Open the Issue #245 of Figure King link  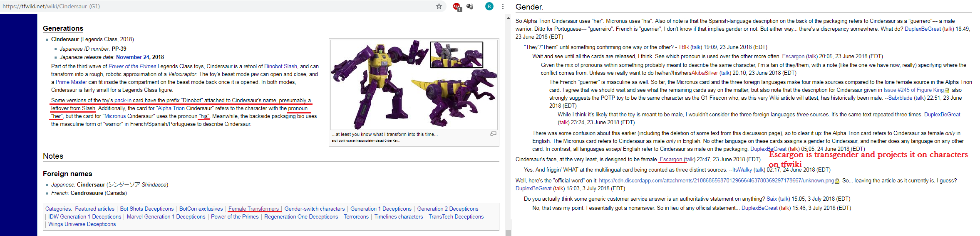click(x=914, y=90)
